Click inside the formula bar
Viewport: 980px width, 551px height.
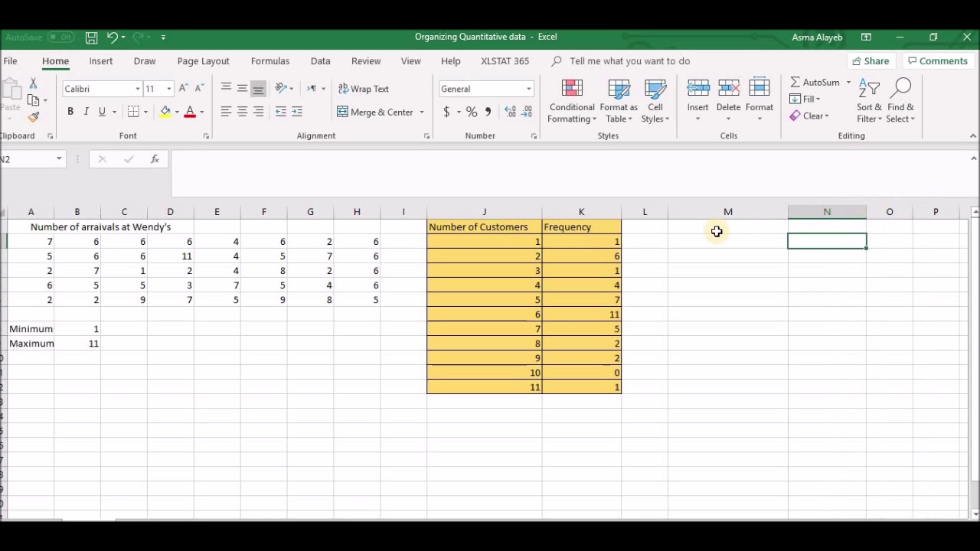pyautogui.click(x=570, y=173)
